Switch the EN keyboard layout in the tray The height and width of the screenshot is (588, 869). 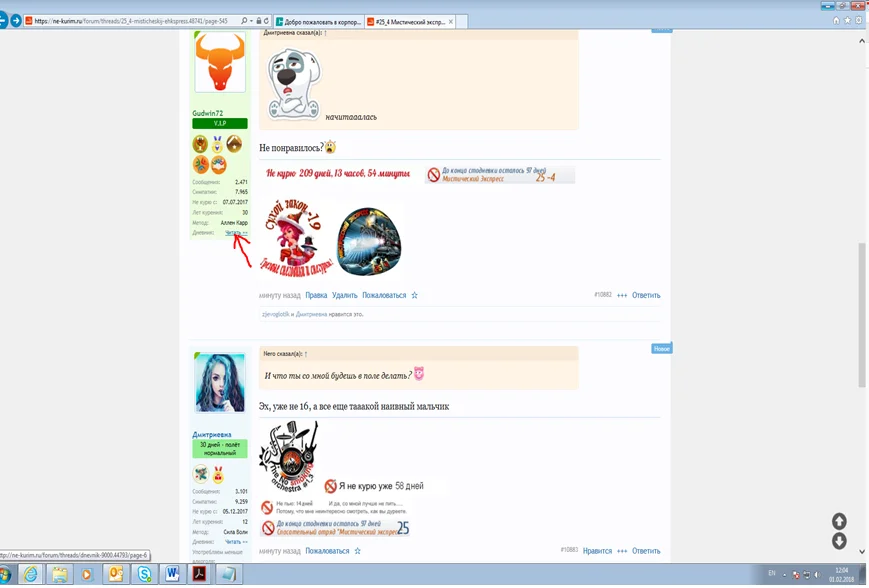tap(772, 574)
